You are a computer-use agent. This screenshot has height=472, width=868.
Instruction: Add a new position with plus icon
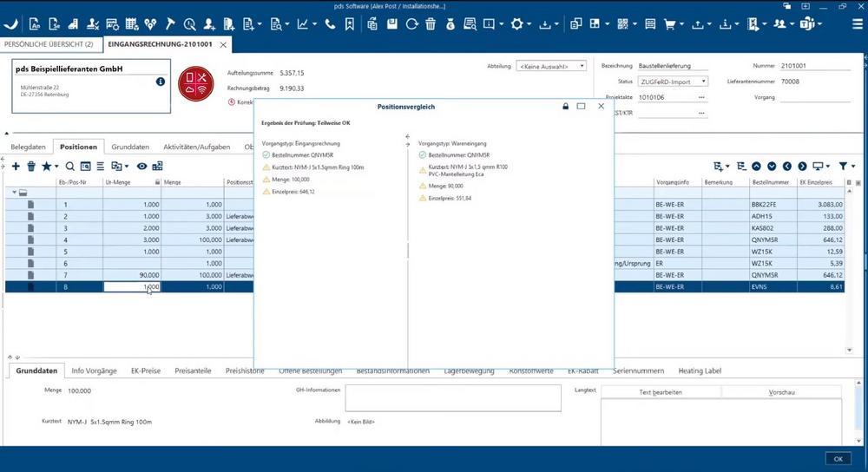click(16, 166)
